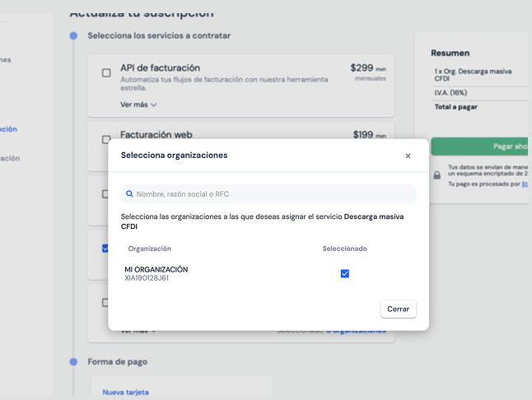Click the lock security icon in Resumen
The height and width of the screenshot is (400, 532).
pyautogui.click(x=437, y=175)
